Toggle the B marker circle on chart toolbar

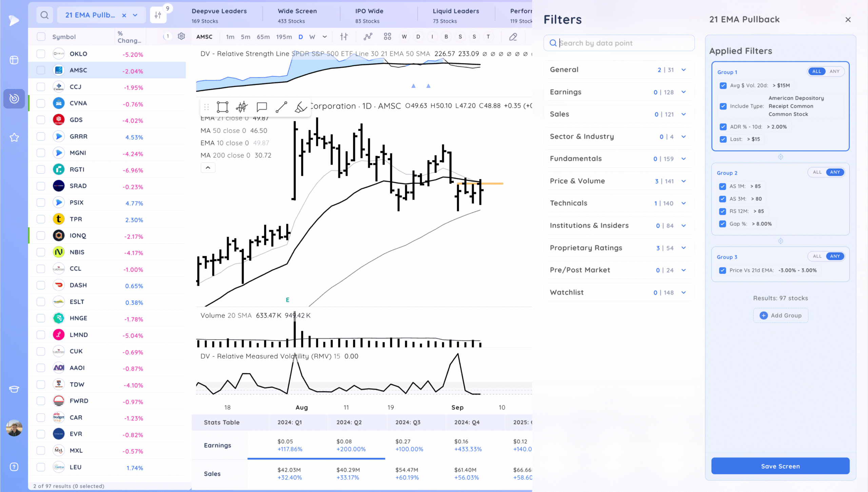(x=446, y=37)
